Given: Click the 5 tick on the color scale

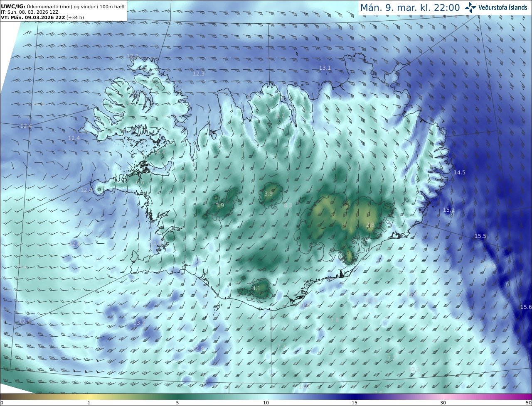Looking at the screenshot, I should 177,403.
